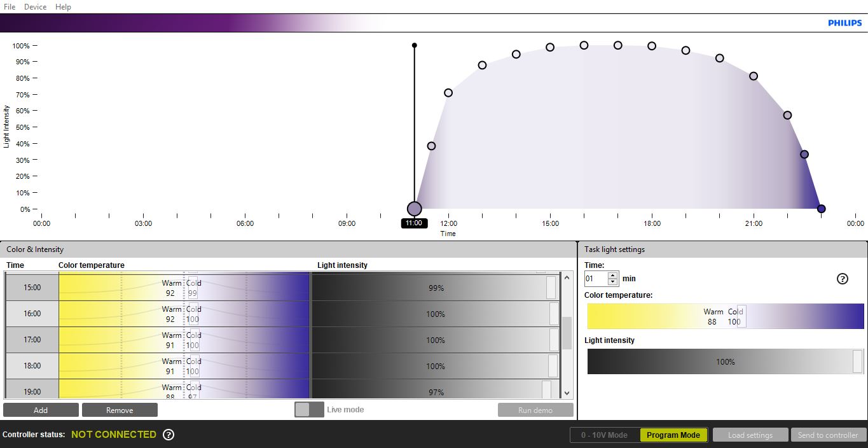Viewport: 868px width, 448px height.
Task: Increase the task light time with up arrow
Action: point(613,276)
